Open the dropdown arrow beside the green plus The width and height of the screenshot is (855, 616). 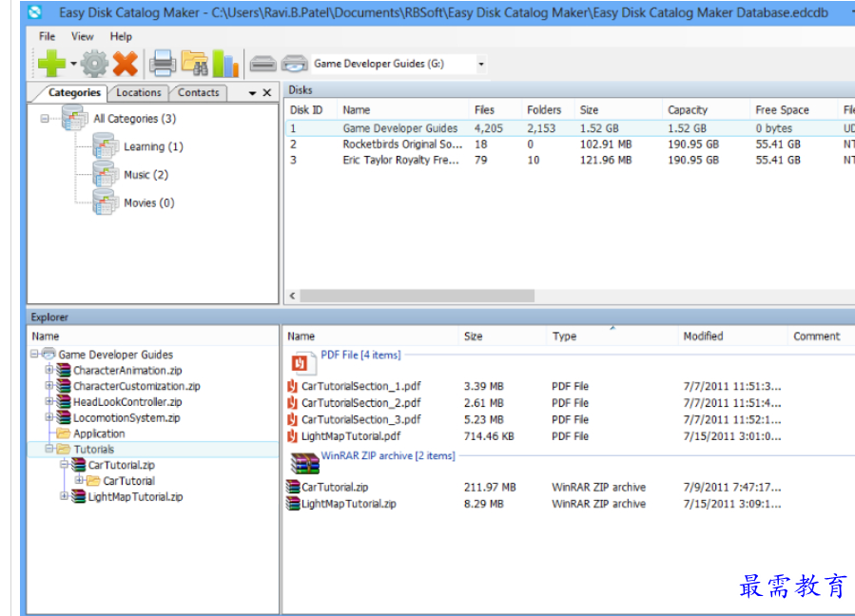73,64
